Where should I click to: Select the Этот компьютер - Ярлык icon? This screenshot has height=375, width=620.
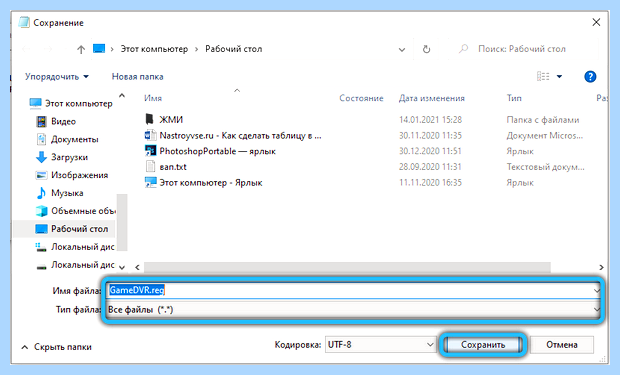pyautogui.click(x=150, y=182)
